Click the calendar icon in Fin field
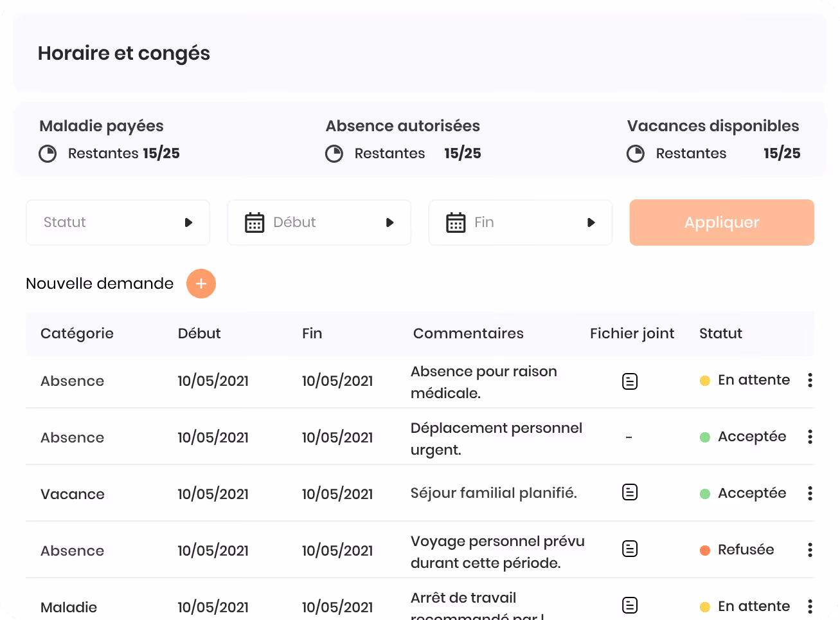840x620 pixels. (x=456, y=223)
